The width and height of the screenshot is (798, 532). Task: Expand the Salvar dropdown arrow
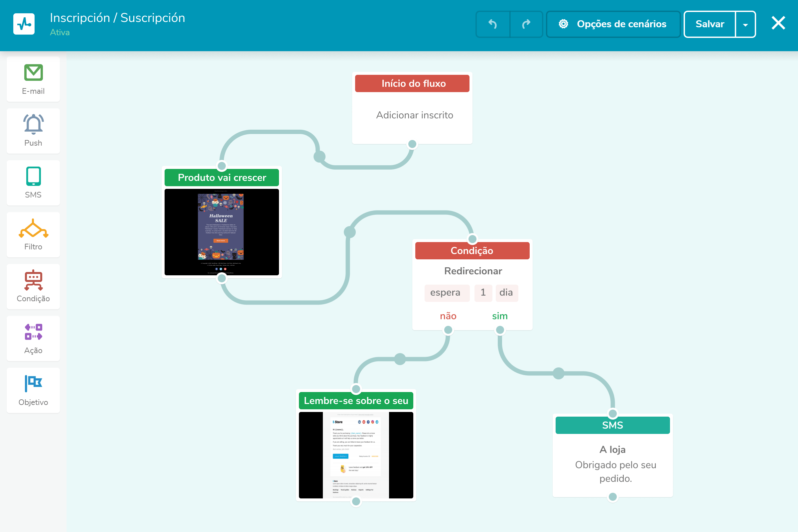(x=745, y=24)
